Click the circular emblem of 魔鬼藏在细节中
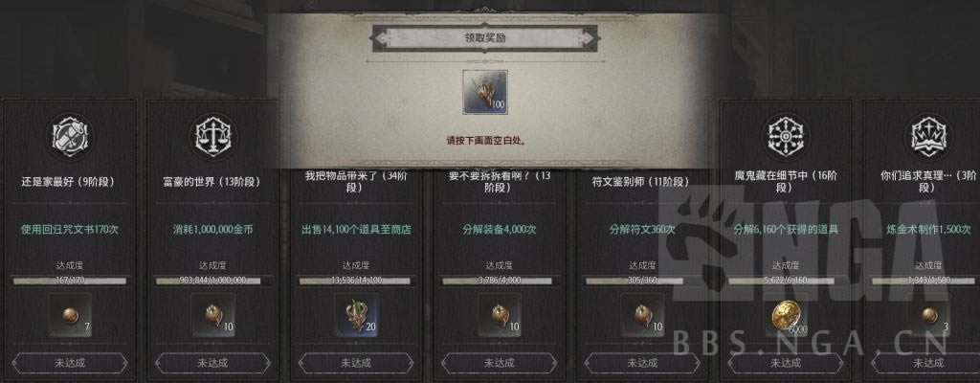 pyautogui.click(x=786, y=135)
